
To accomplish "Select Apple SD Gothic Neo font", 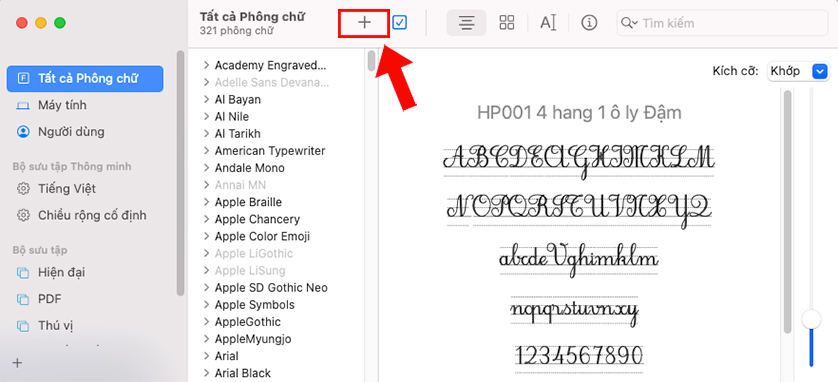I will pyautogui.click(x=271, y=287).
